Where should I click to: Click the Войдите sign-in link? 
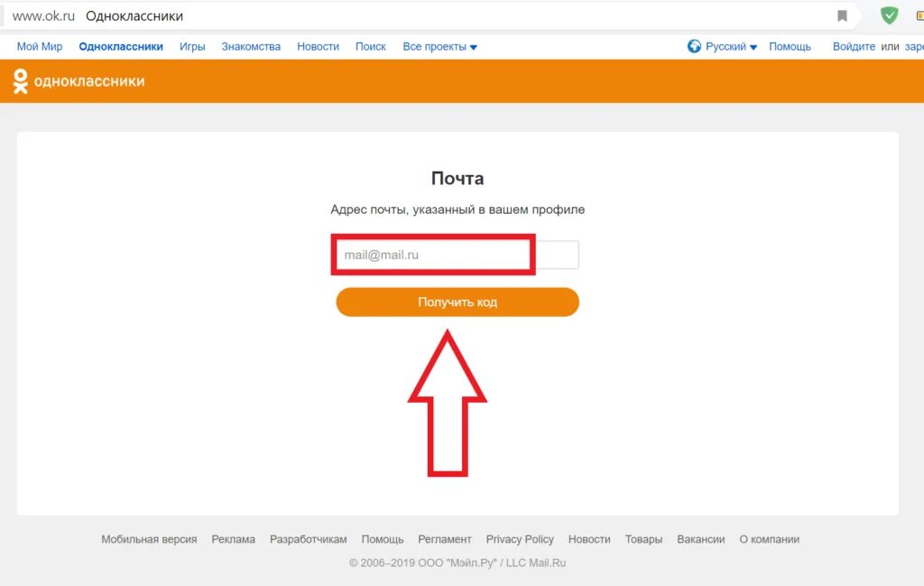pos(854,47)
